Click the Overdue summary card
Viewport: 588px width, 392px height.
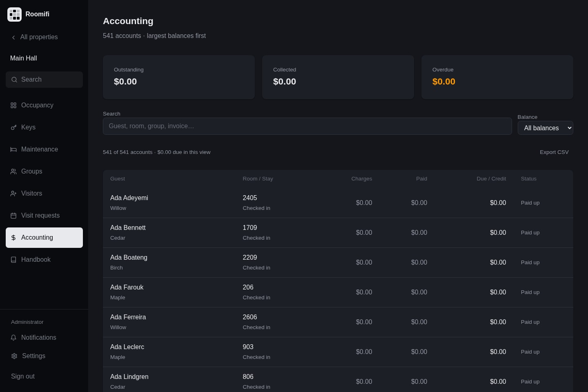coord(497,77)
